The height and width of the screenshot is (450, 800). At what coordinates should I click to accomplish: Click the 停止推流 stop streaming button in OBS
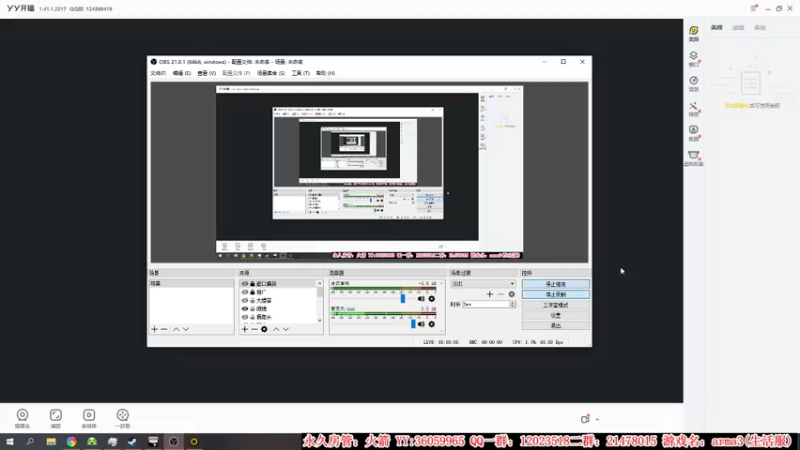point(556,284)
